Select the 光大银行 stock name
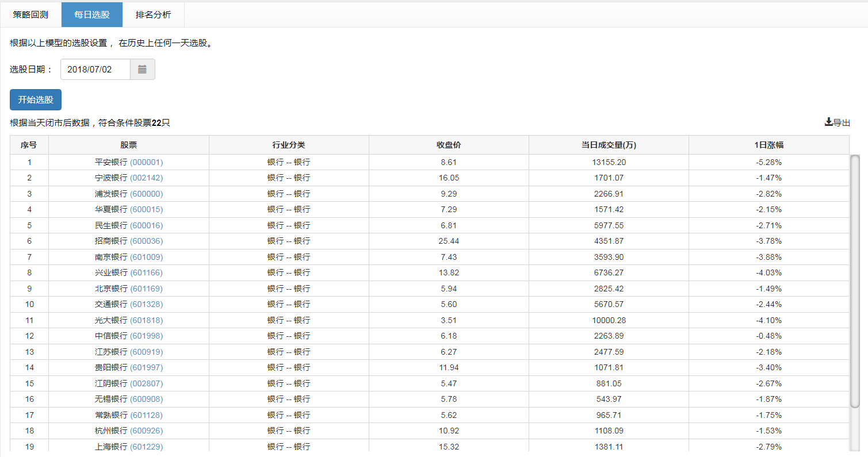868x457 pixels. pos(111,320)
